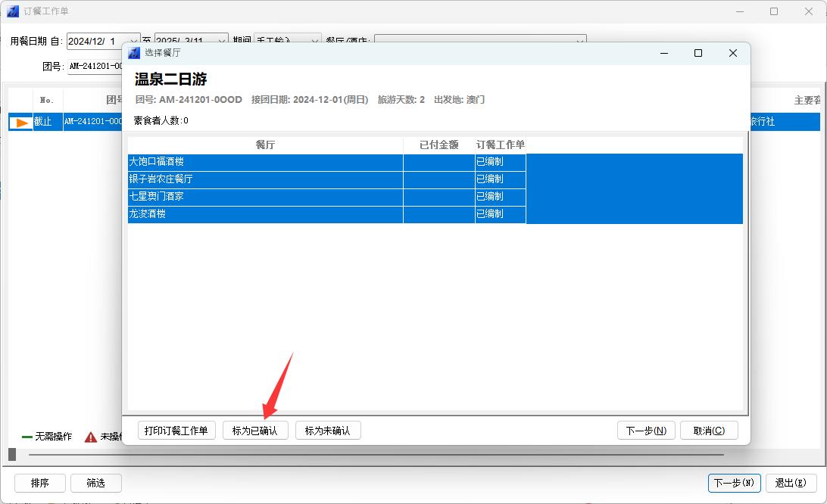Click 退出(E) button in main window
Screen dimensions: 827x504
click(x=791, y=483)
